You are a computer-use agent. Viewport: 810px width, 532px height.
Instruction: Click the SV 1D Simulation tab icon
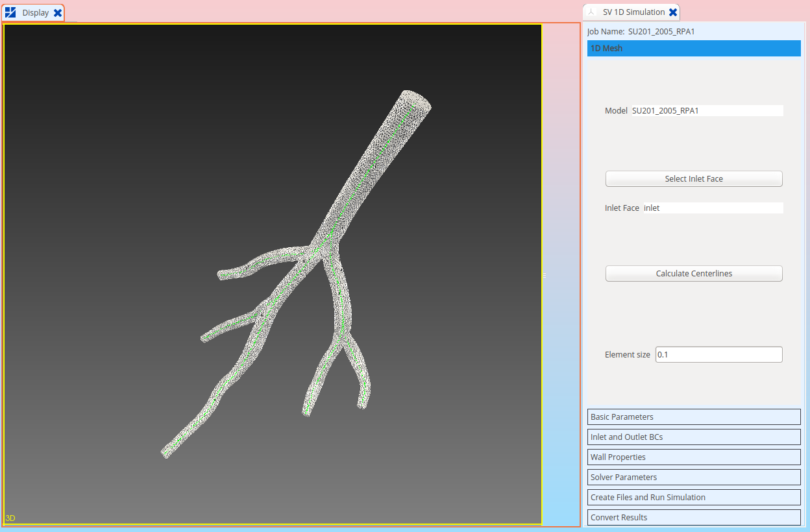[x=591, y=12]
